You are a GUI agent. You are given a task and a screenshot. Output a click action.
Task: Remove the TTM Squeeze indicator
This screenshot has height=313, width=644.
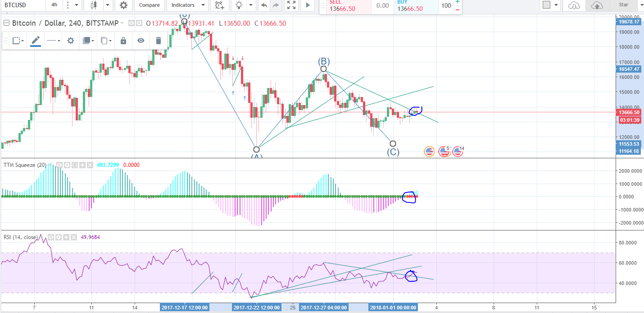coord(90,165)
